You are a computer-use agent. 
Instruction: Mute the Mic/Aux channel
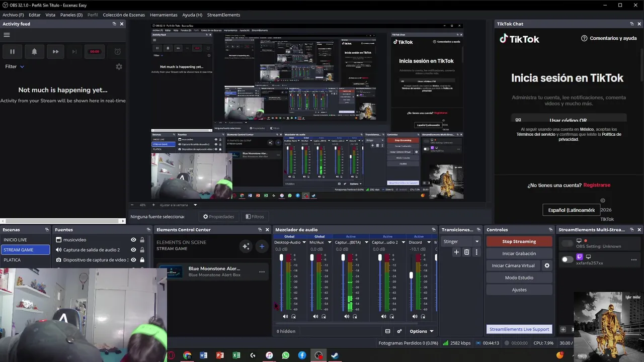point(315,317)
